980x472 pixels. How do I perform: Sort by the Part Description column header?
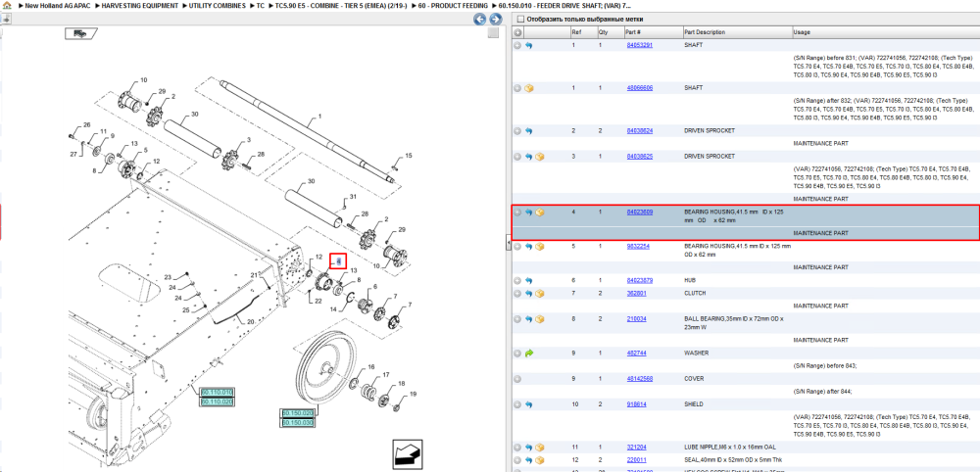click(x=737, y=32)
